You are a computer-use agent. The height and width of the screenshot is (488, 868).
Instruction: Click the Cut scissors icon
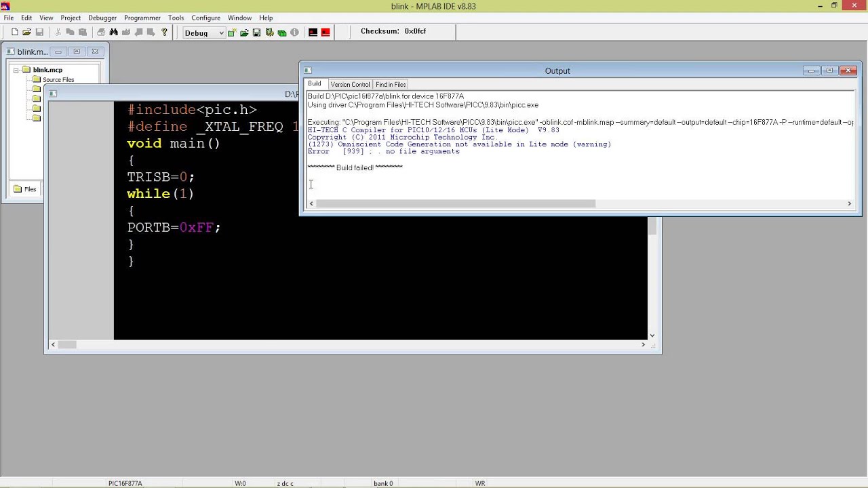pyautogui.click(x=58, y=32)
